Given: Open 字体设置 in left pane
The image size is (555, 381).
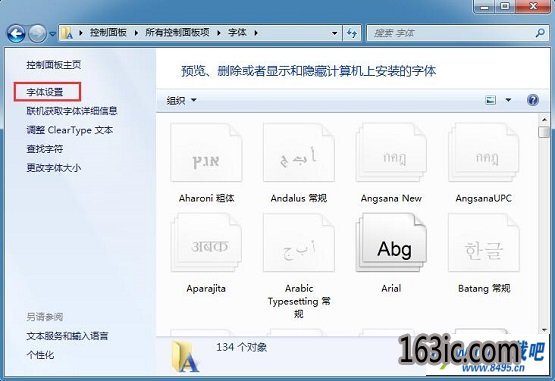Looking at the screenshot, I should 45,92.
